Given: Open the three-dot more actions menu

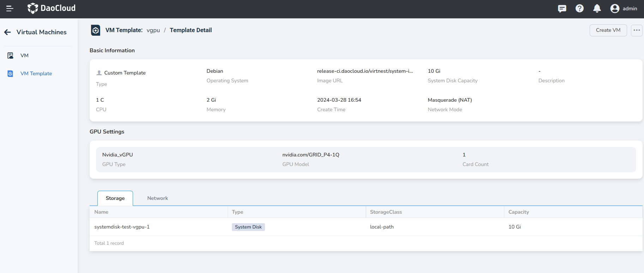Looking at the screenshot, I should [x=636, y=30].
